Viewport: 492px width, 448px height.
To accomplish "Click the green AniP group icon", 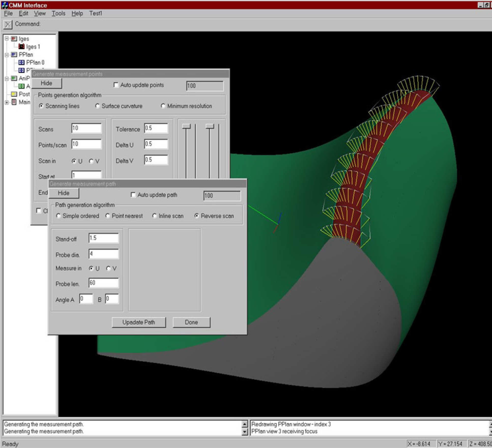I will pyautogui.click(x=14, y=78).
